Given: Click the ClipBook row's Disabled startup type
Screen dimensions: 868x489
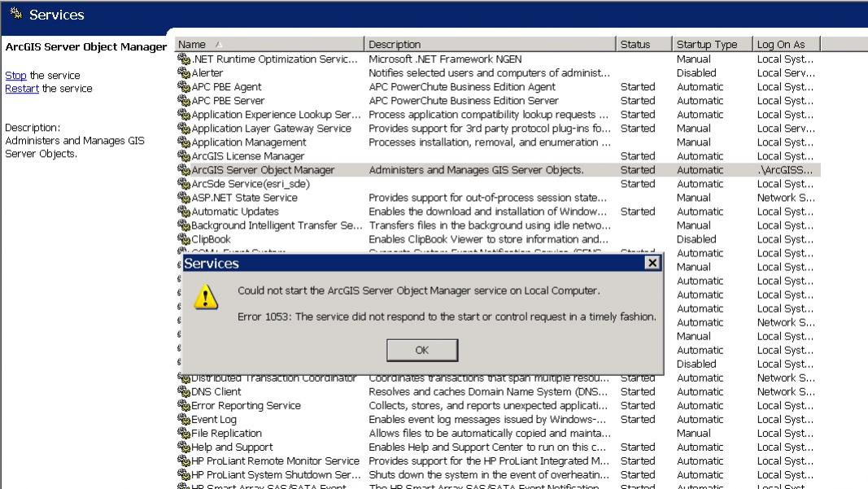Looking at the screenshot, I should click(x=696, y=239).
